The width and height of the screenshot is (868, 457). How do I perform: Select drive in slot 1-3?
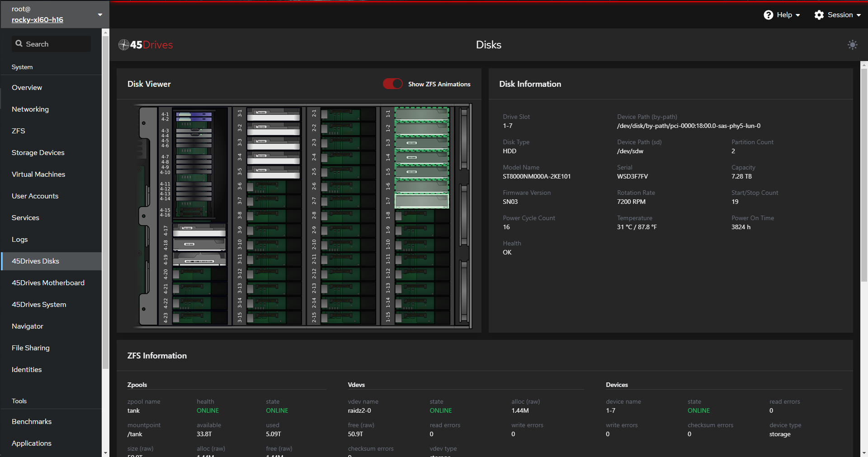pos(422,143)
